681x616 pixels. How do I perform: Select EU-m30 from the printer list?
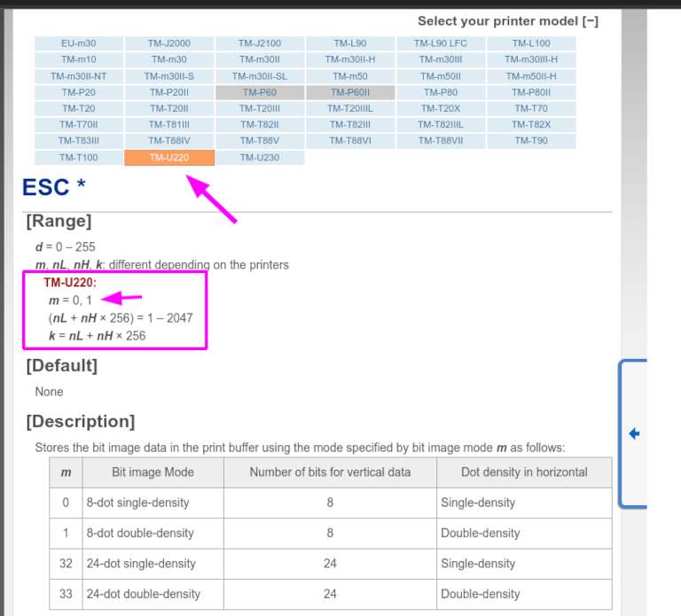[x=79, y=43]
